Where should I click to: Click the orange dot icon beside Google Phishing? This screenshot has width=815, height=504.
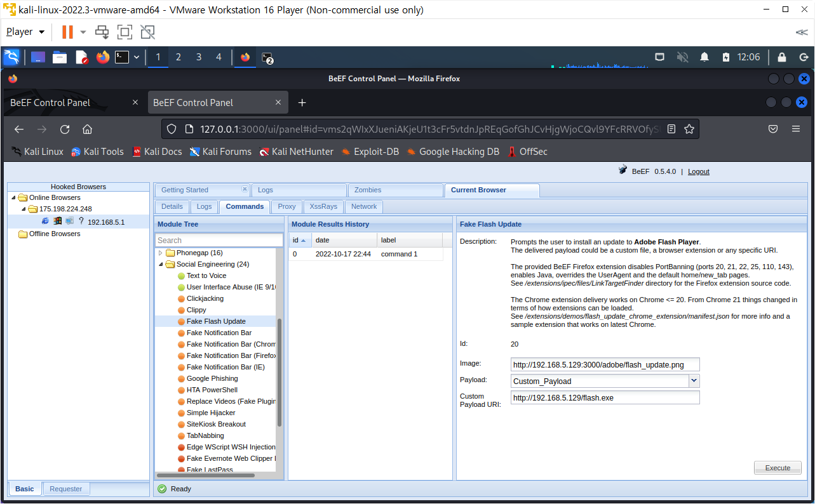pos(181,378)
